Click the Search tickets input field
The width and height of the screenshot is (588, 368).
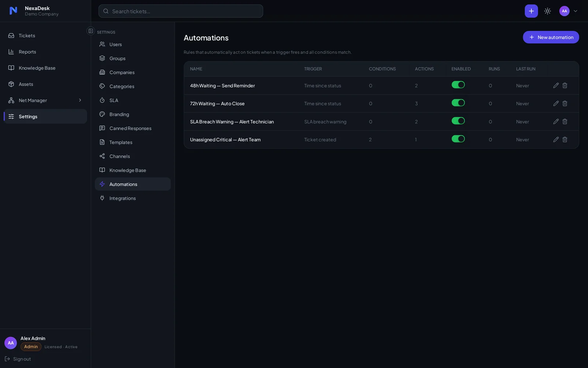[x=180, y=11]
